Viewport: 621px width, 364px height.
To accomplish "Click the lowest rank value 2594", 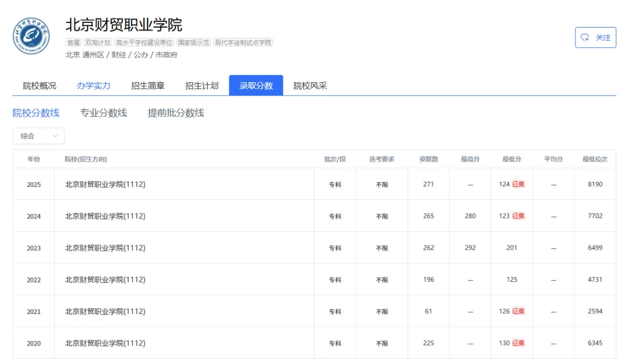I will click(595, 311).
